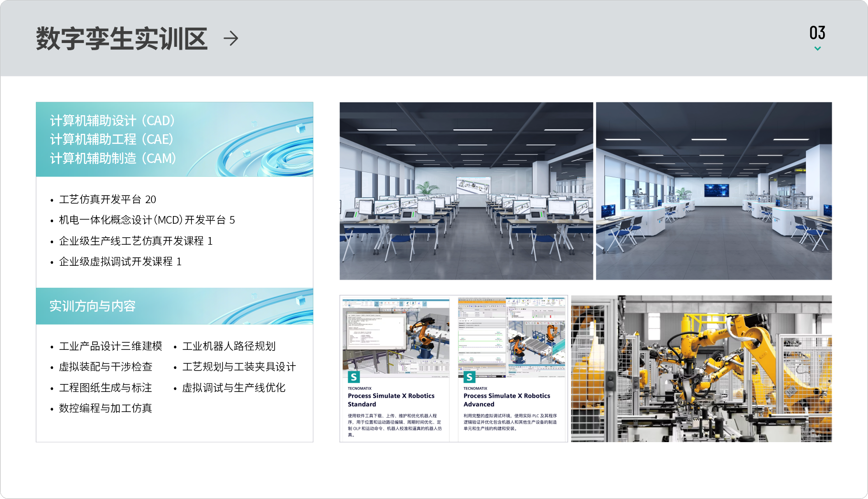Click the 机电一体化概念设计 (MCD) 开发平台 item
This screenshot has height=499, width=868.
[147, 220]
